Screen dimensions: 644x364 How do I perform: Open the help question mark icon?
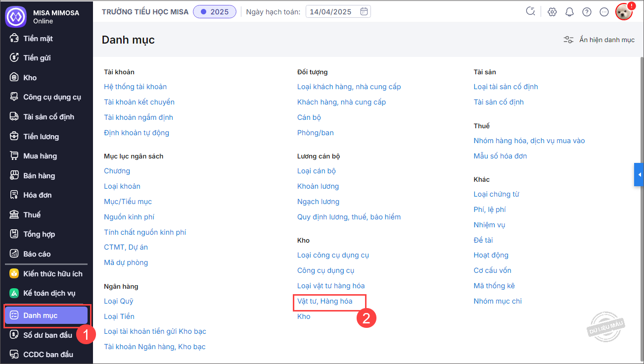[x=587, y=12]
